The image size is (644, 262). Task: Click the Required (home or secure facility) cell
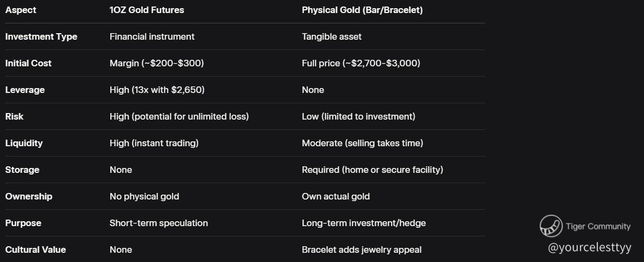coord(372,170)
